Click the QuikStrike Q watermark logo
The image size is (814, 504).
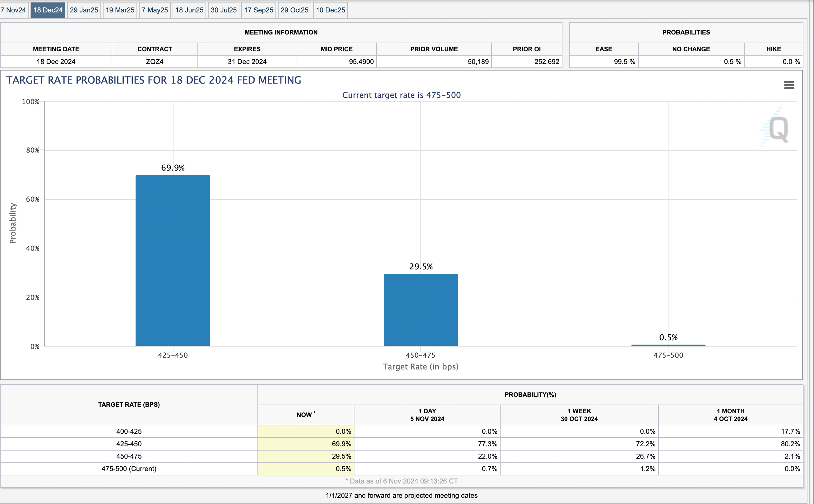778,129
